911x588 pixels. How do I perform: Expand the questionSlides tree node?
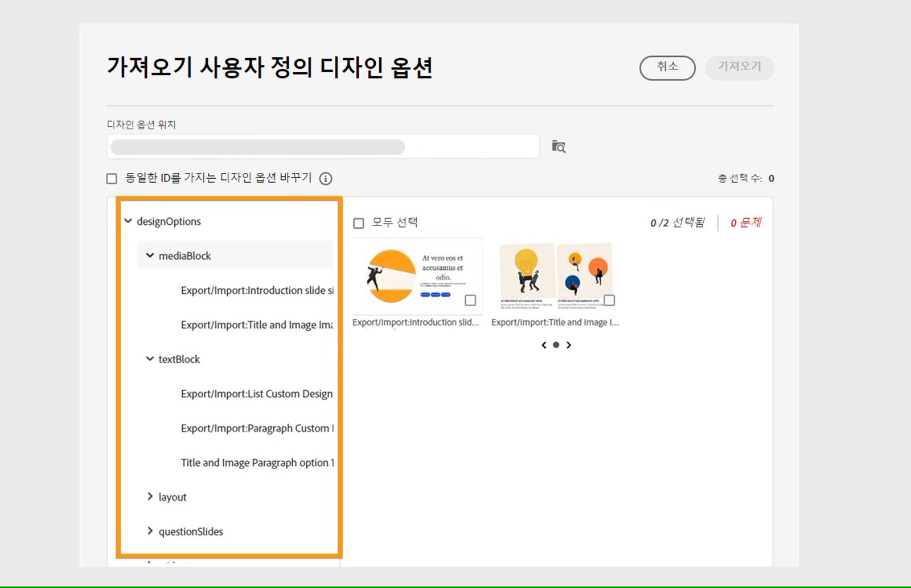tap(149, 531)
